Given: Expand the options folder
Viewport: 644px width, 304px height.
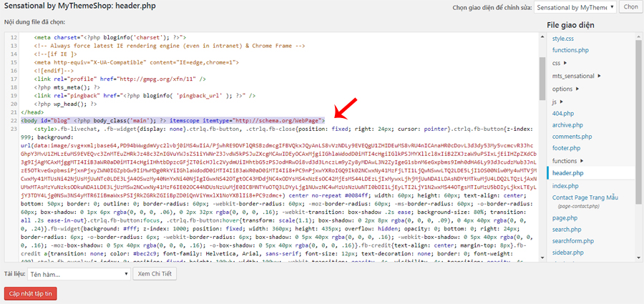Looking at the screenshot, I should pos(565,89).
